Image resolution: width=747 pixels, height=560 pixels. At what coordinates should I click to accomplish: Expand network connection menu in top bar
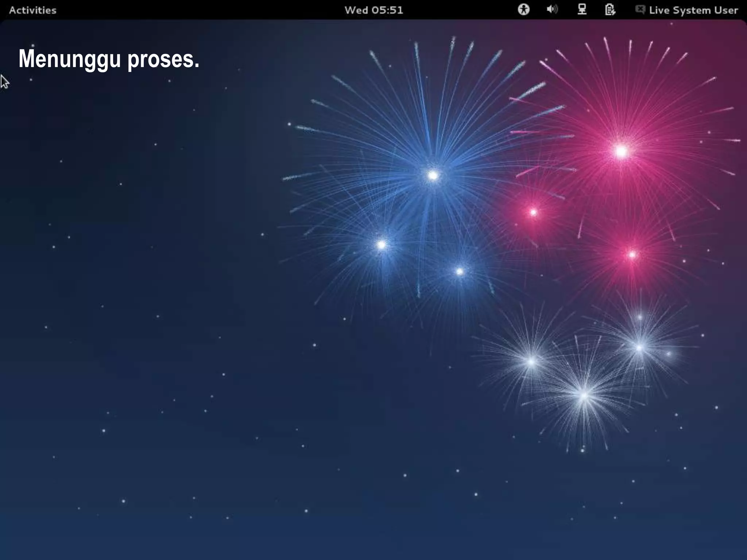pyautogui.click(x=582, y=9)
